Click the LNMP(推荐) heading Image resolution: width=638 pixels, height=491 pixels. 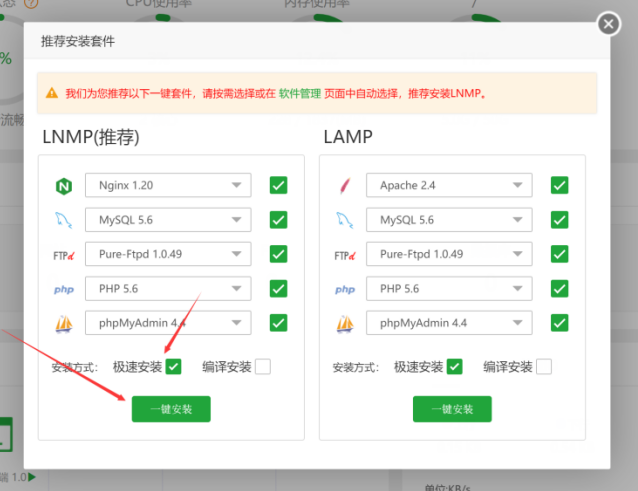[91, 137]
